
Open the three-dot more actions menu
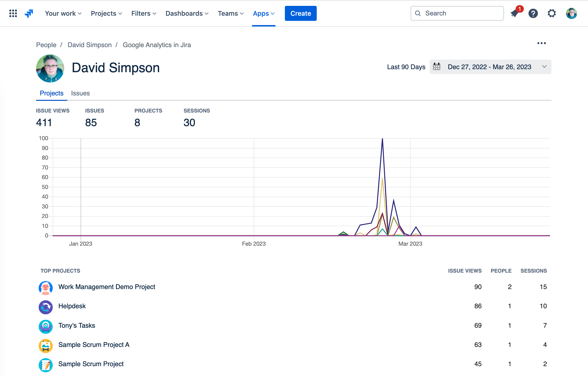click(x=541, y=43)
